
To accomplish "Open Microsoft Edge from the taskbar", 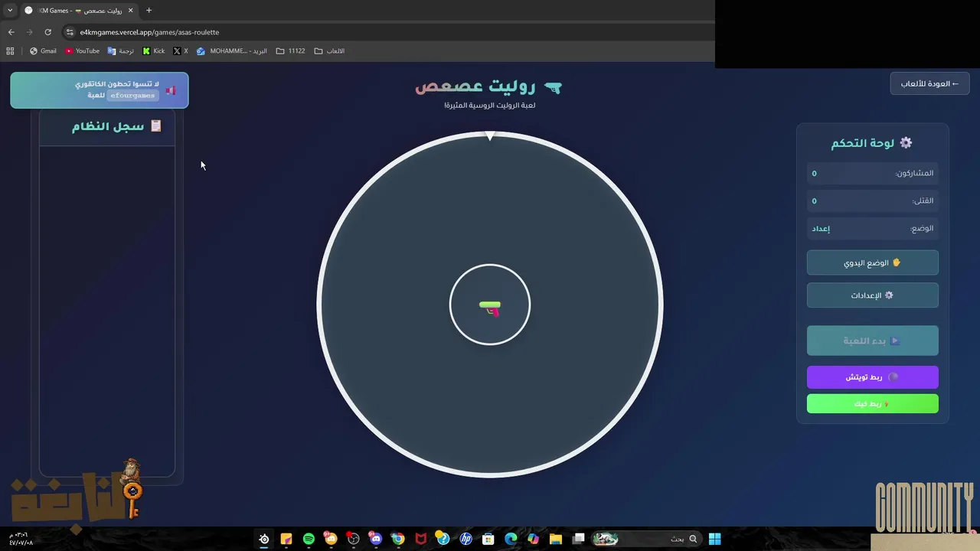I will pyautogui.click(x=511, y=539).
